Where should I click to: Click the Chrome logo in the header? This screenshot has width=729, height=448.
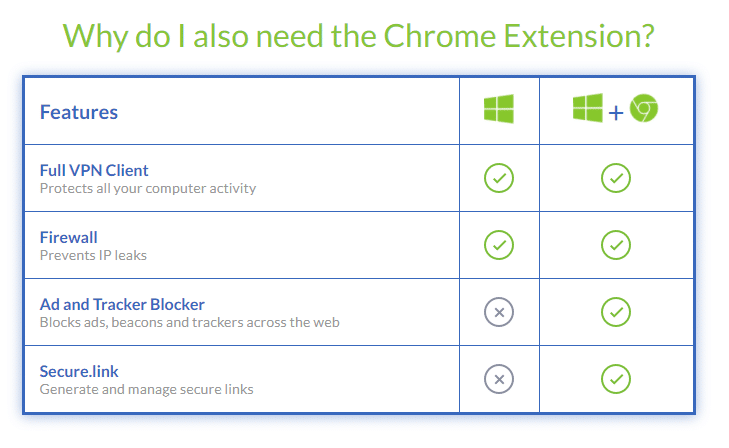tap(644, 108)
